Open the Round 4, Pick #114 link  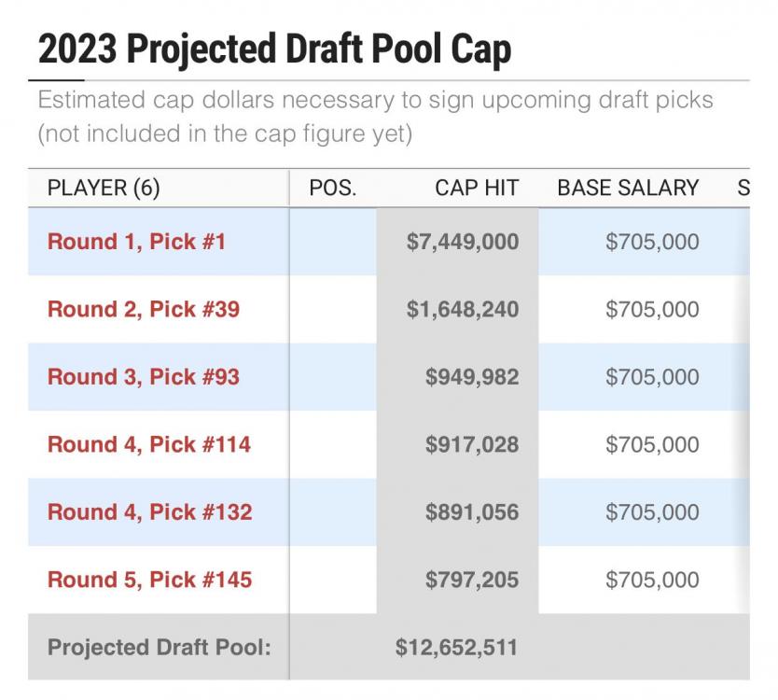pyautogui.click(x=149, y=444)
